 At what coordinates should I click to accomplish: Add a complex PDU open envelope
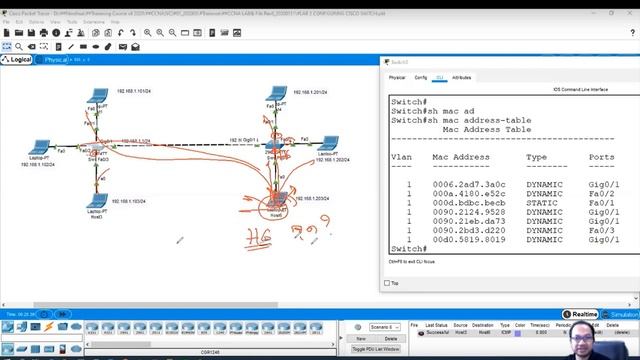click(135, 47)
